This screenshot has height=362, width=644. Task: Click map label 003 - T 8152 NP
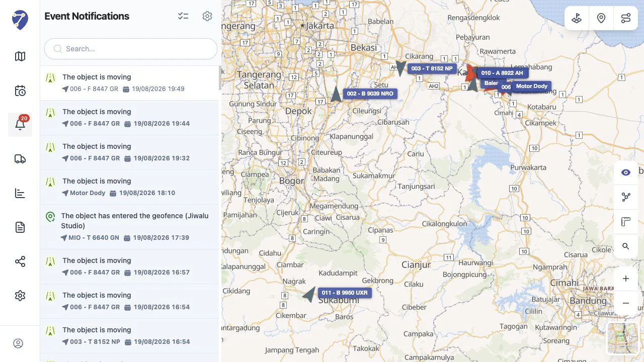pyautogui.click(x=432, y=68)
